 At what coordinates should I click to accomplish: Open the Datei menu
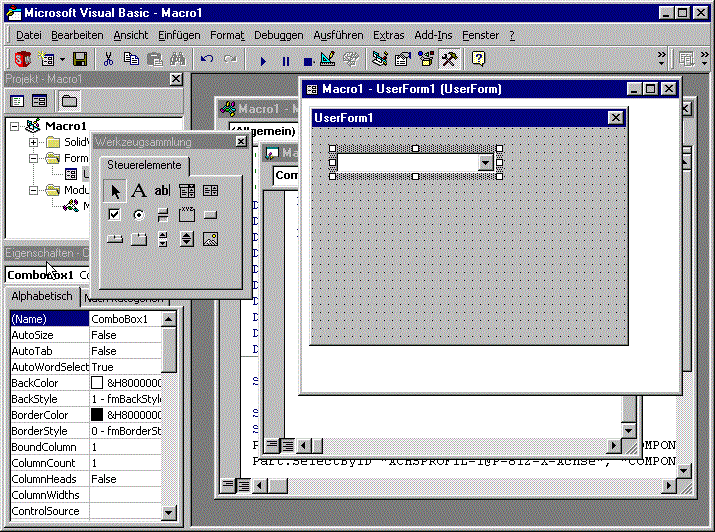tap(29, 35)
